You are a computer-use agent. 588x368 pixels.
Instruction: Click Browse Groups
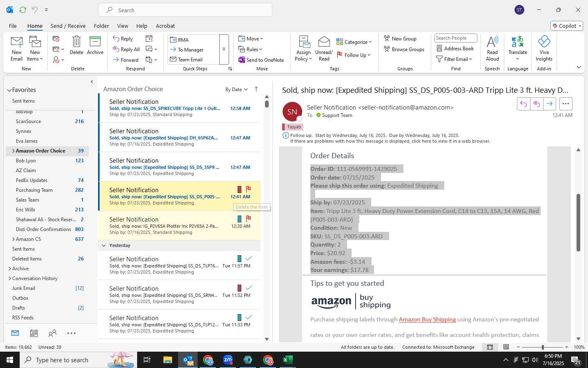pyautogui.click(x=404, y=49)
